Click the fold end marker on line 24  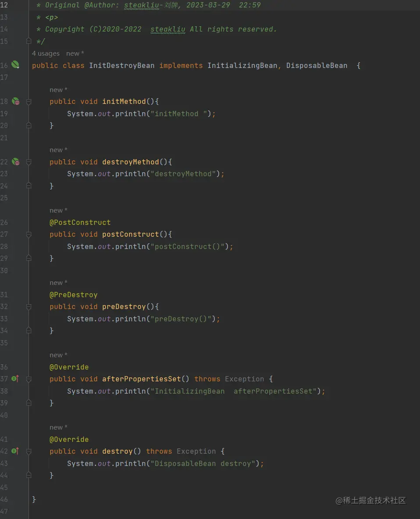tap(29, 186)
